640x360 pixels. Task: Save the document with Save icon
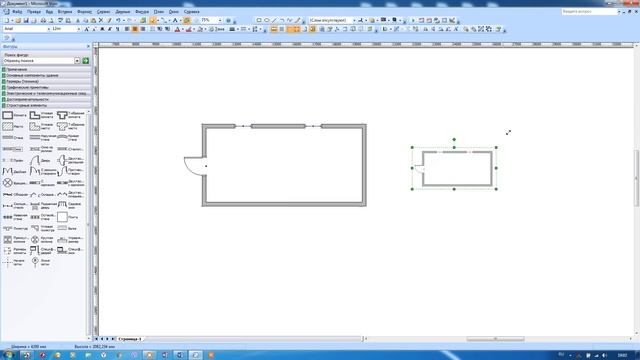click(26, 20)
